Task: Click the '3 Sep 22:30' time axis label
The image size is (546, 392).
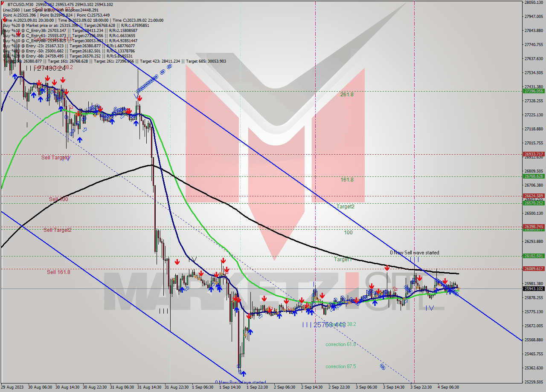Action: pyautogui.click(x=421, y=387)
